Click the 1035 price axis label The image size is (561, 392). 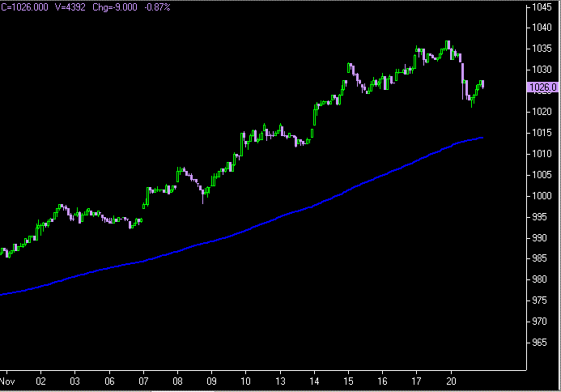(x=542, y=49)
